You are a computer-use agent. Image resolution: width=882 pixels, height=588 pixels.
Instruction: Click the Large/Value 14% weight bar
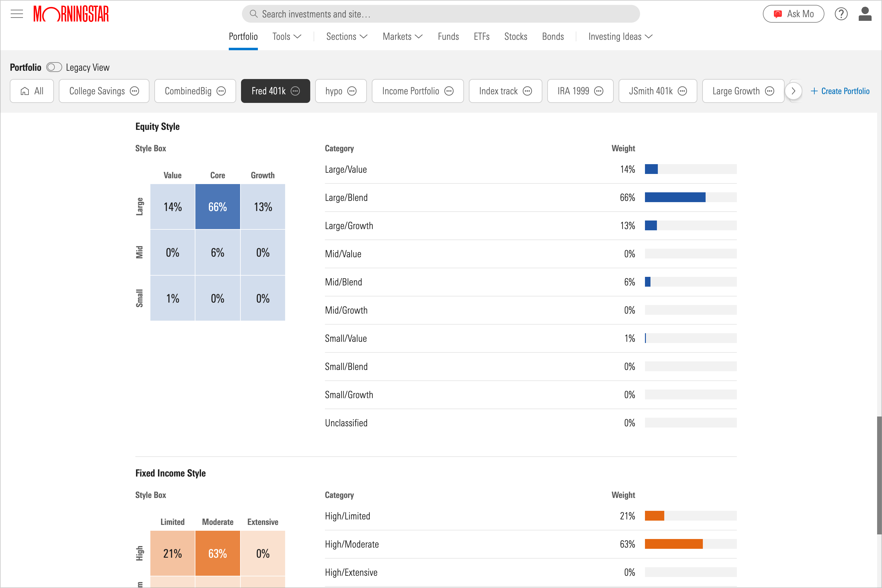pos(691,169)
